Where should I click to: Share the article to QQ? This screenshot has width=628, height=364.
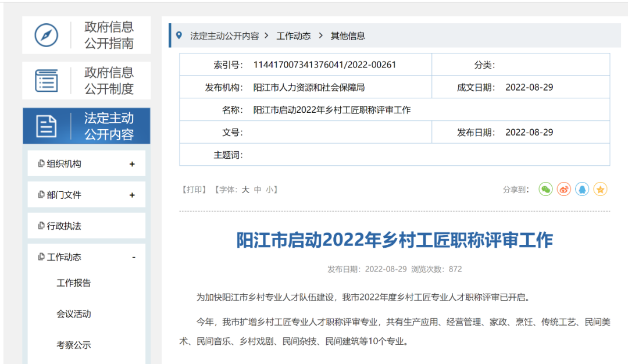581,189
